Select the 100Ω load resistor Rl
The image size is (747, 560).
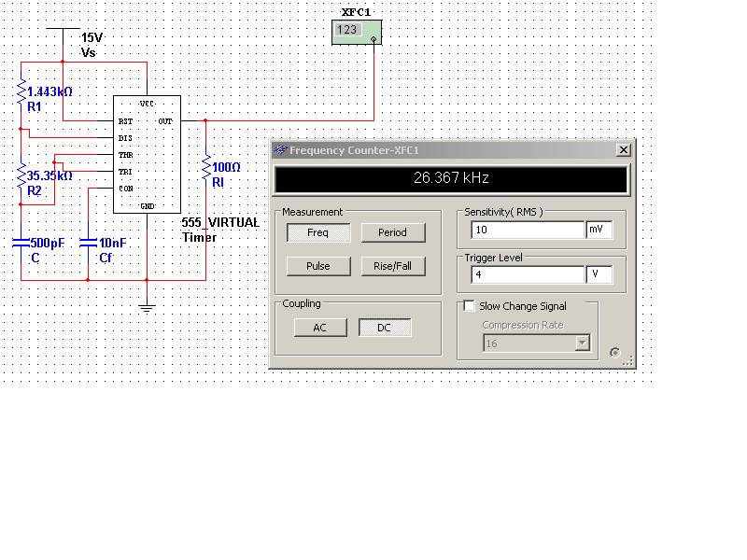click(x=206, y=168)
